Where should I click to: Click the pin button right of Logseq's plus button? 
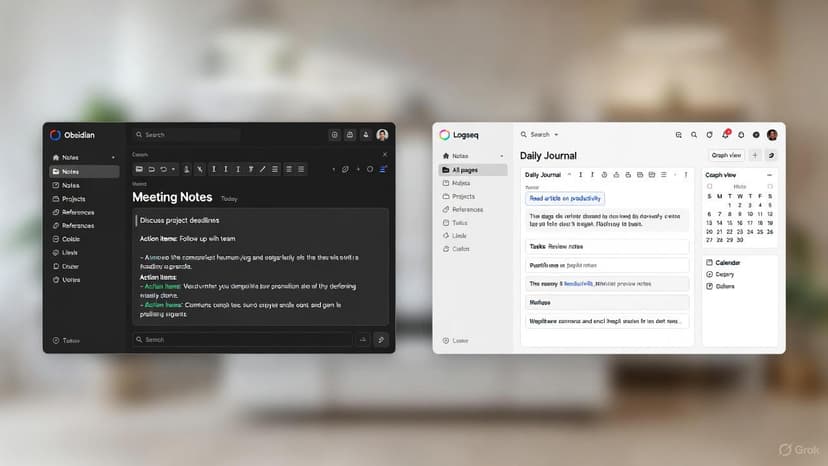[770, 155]
